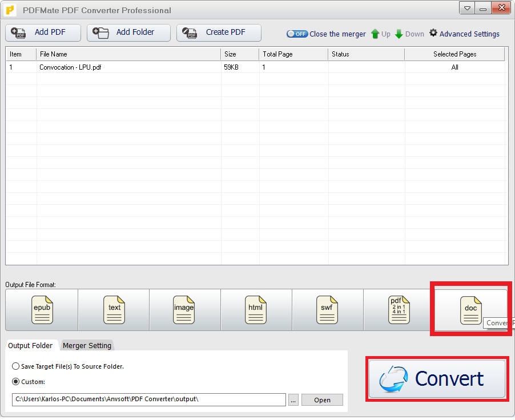Screen dimensions: 515x420
Task: Select doc output format
Action: click(470, 310)
